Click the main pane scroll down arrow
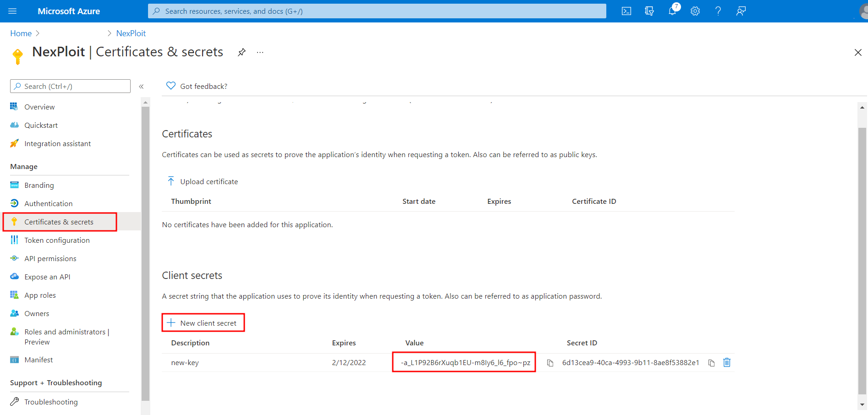This screenshot has height=415, width=868. point(862,405)
